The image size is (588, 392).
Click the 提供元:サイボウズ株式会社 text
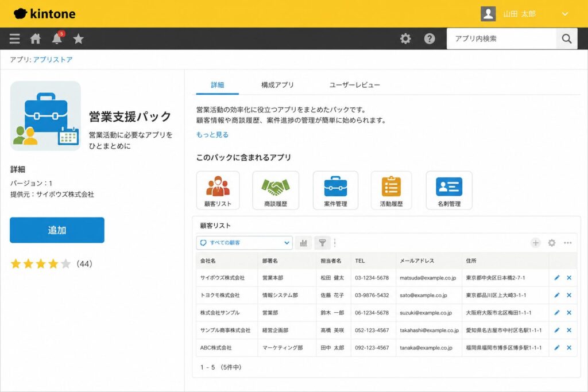[x=52, y=195]
